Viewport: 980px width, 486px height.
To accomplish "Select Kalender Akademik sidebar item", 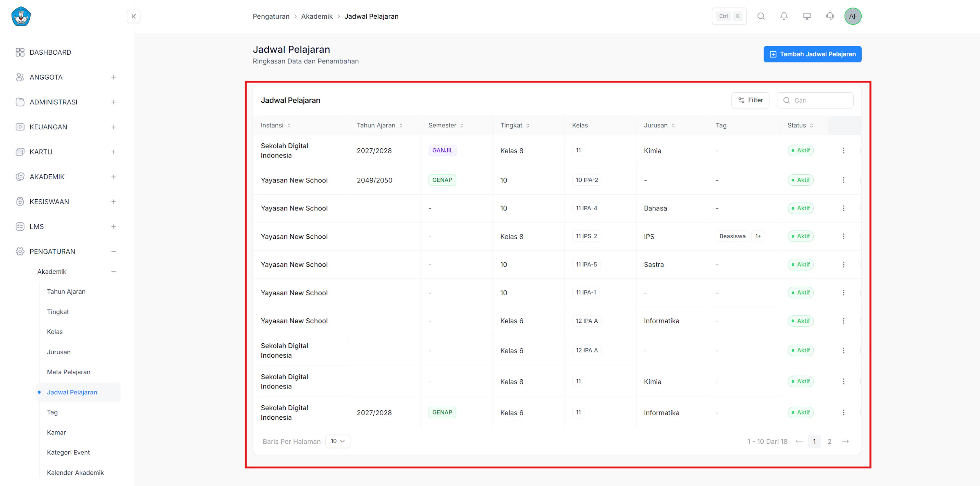I will coord(75,473).
